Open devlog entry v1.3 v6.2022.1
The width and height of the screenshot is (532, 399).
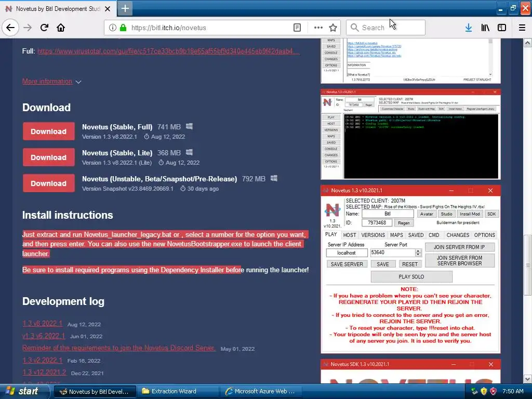pos(44,336)
